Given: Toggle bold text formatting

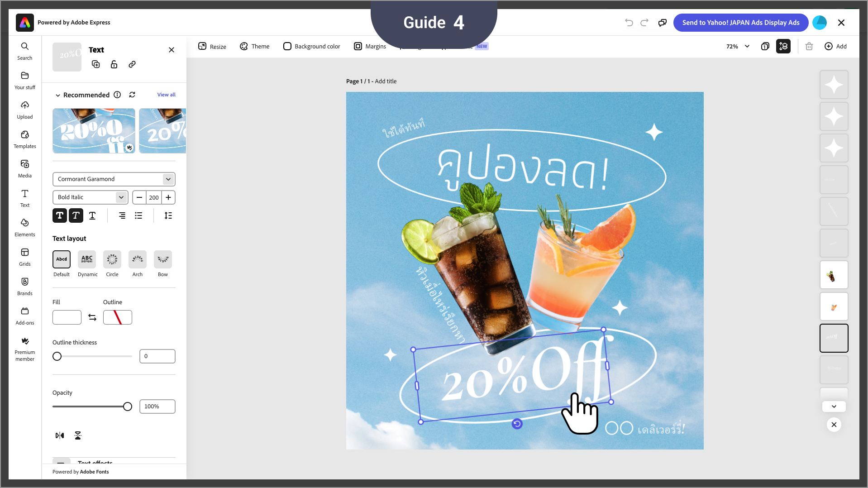Looking at the screenshot, I should coord(60,215).
